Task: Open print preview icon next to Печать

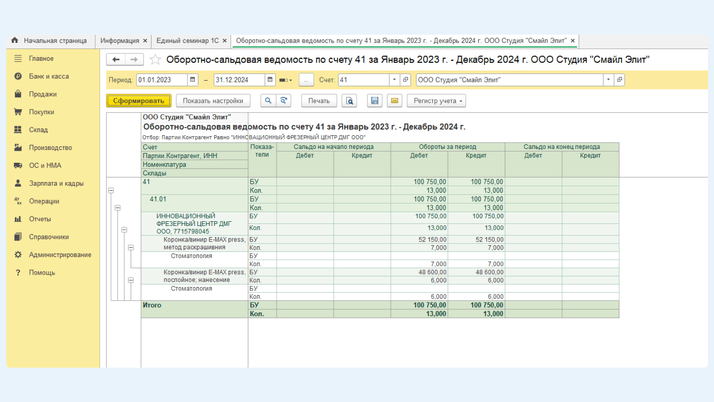Action: [x=349, y=101]
